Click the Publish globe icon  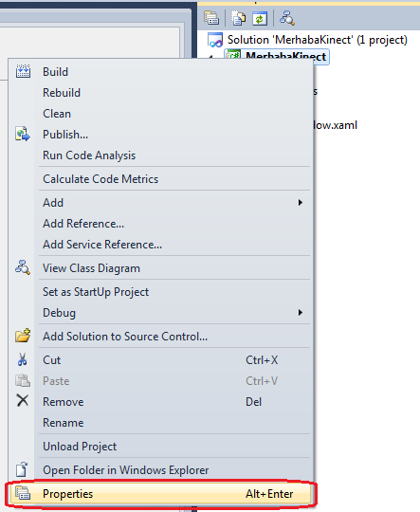[23, 134]
